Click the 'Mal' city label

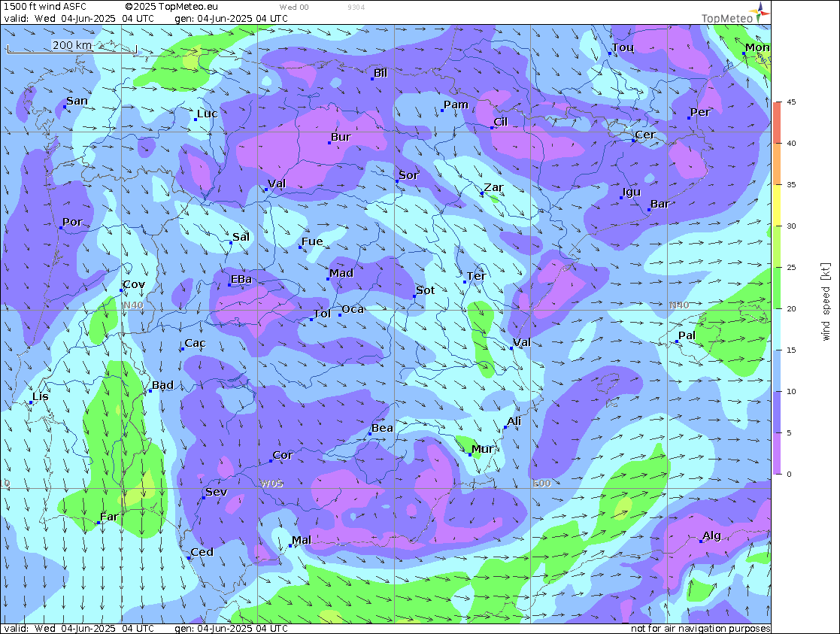(302, 540)
